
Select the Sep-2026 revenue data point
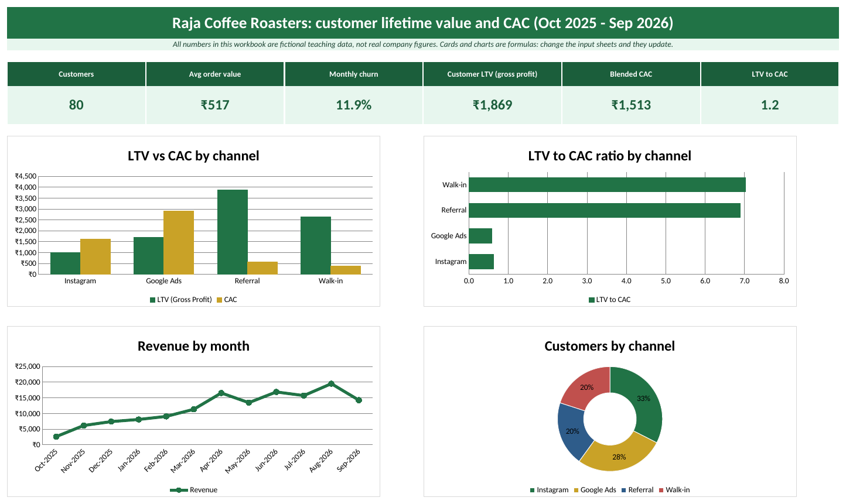point(359,400)
